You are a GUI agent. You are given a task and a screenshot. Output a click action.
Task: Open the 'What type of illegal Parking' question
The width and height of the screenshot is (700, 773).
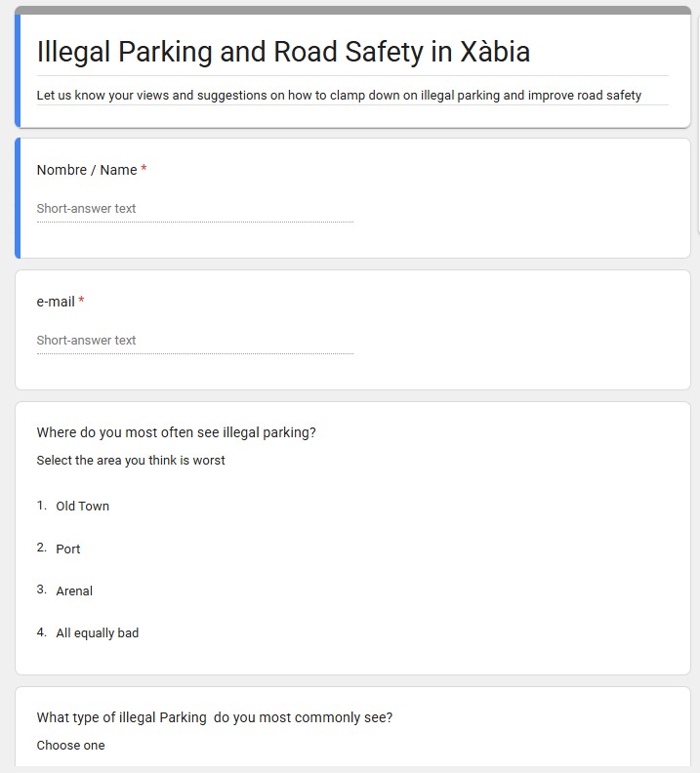coord(215,717)
